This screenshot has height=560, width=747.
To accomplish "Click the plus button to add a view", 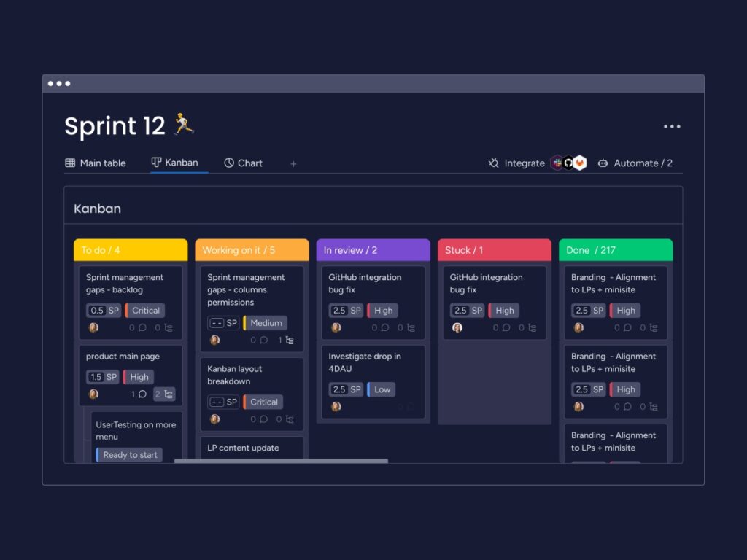I will [x=293, y=164].
